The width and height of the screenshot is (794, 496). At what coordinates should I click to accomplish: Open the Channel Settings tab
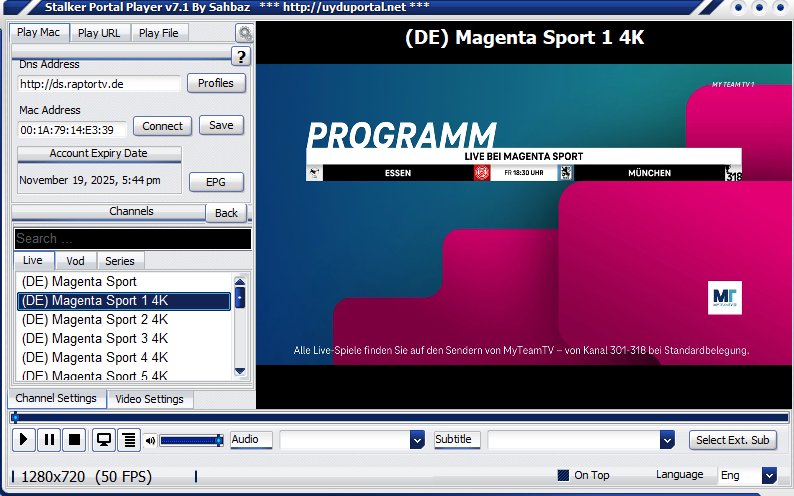coord(56,398)
